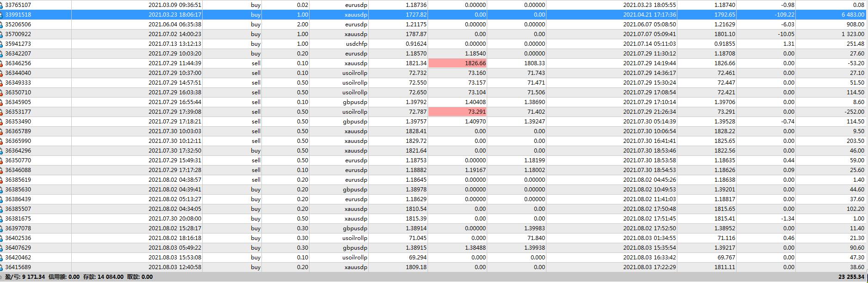This screenshot has width=868, height=283.
Task: Click open price 0.91624
Action: 415,44
